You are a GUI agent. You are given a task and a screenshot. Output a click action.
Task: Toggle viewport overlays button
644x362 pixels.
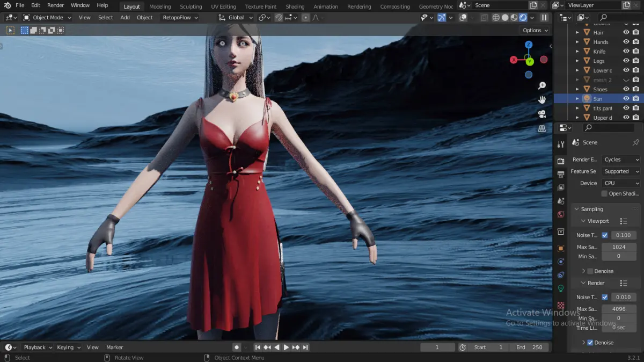(463, 18)
